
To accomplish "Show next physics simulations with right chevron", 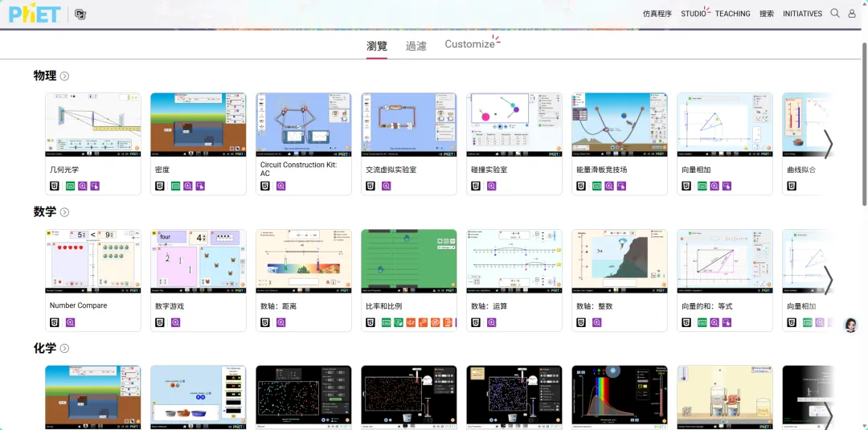I will (828, 144).
